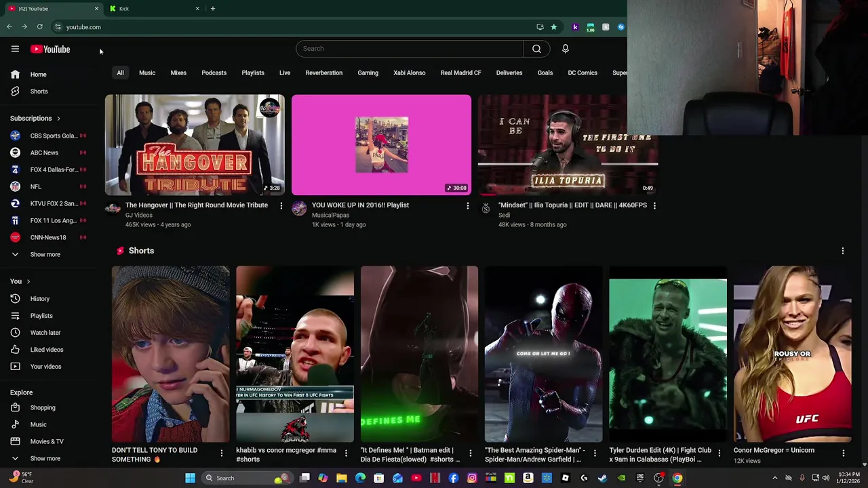Open the MusicalPapas channel avatar
868x488 pixels.
pyautogui.click(x=299, y=209)
